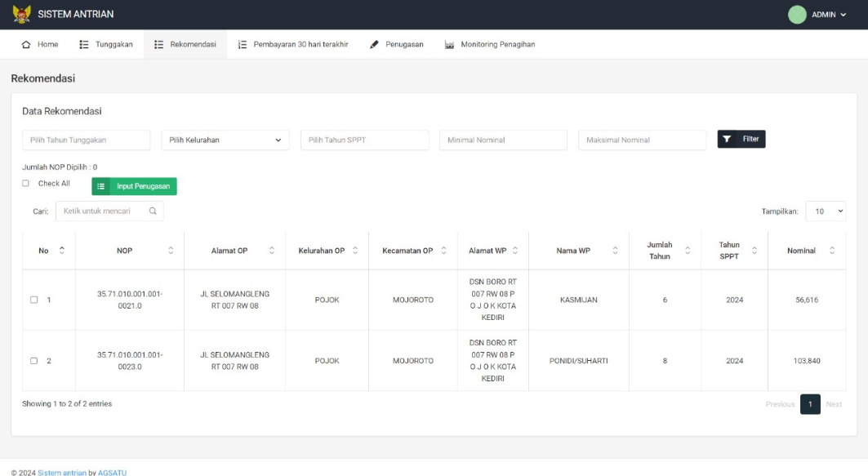Open the Pilih Kelurahan dropdown
868x476 pixels.
pos(225,140)
